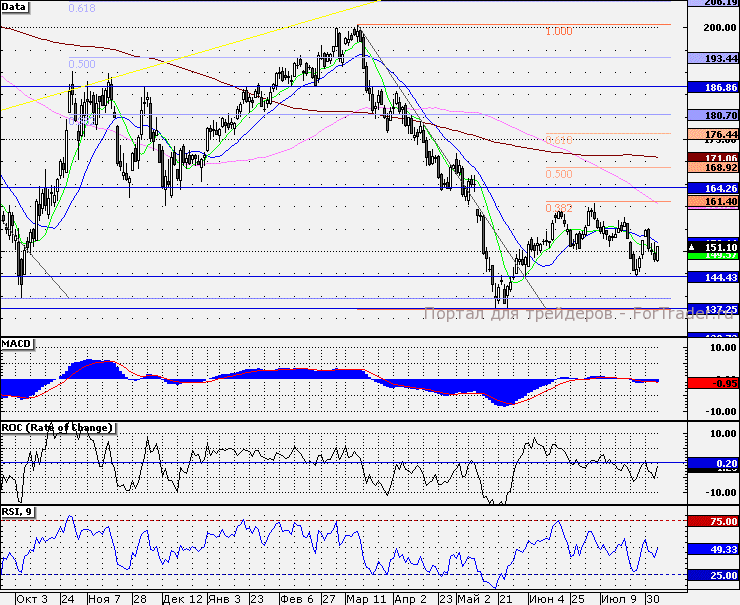
Task: Select the Fibonacci 0.618 label at top
Action: tap(82, 8)
